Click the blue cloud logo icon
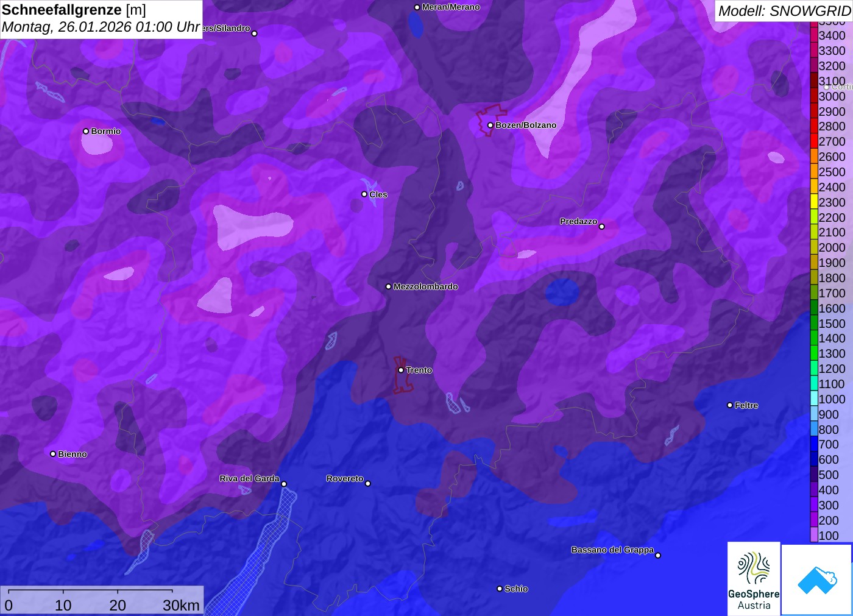This screenshot has height=616, width=853. (x=817, y=580)
